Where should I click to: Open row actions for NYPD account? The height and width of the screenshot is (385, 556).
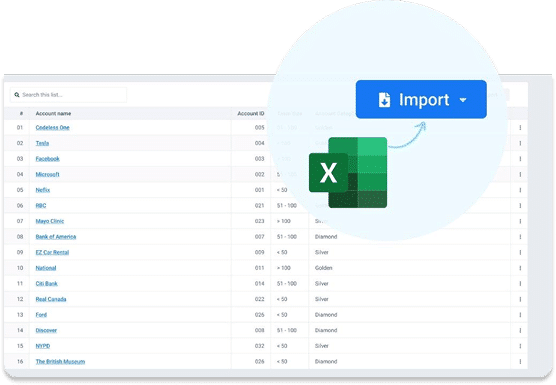click(x=520, y=346)
